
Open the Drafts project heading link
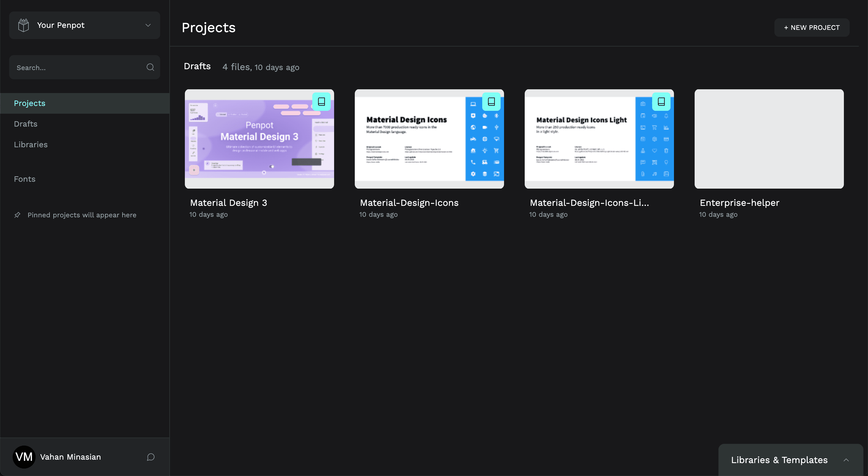[x=197, y=66]
